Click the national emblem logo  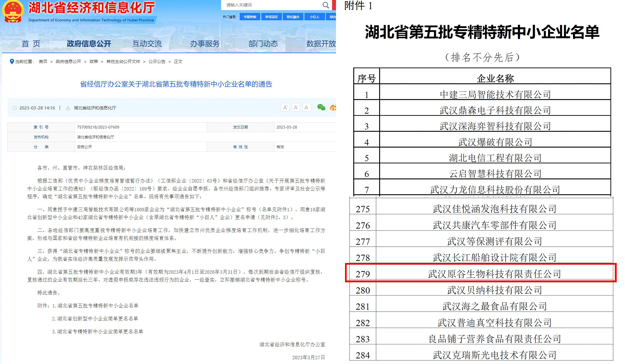(x=12, y=12)
